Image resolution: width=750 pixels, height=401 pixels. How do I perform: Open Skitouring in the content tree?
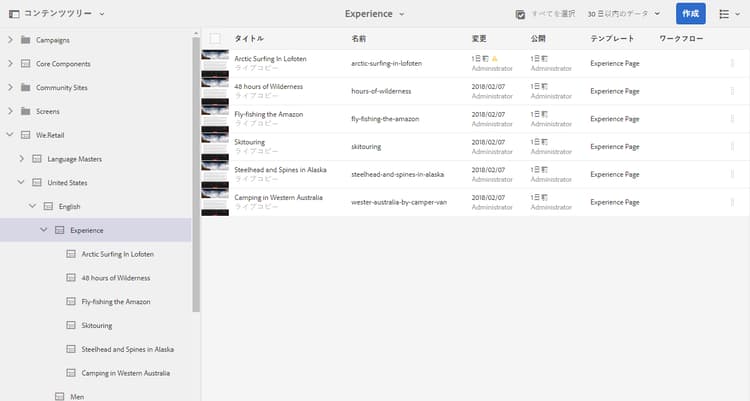97,325
